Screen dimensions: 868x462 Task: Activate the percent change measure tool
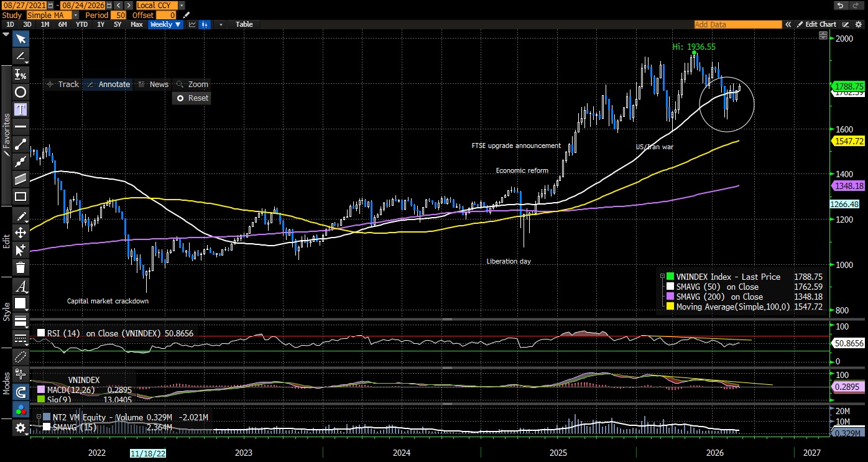[21, 75]
